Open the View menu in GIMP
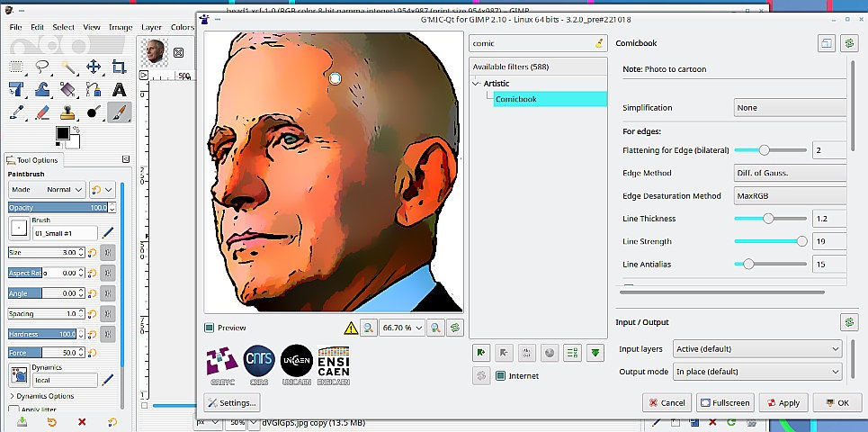Image resolution: width=868 pixels, height=432 pixels. [x=92, y=27]
